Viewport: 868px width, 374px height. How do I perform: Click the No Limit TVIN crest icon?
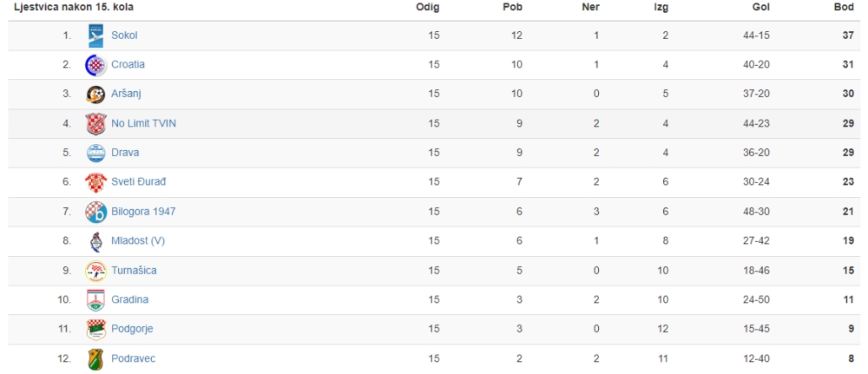(95, 123)
